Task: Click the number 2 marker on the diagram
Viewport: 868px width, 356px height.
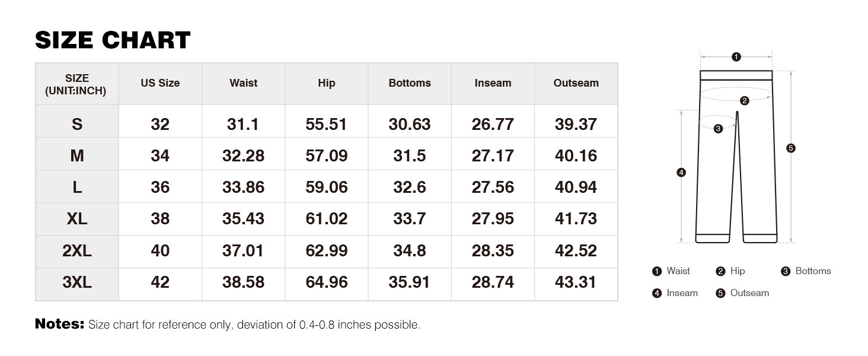Action: 745,101
